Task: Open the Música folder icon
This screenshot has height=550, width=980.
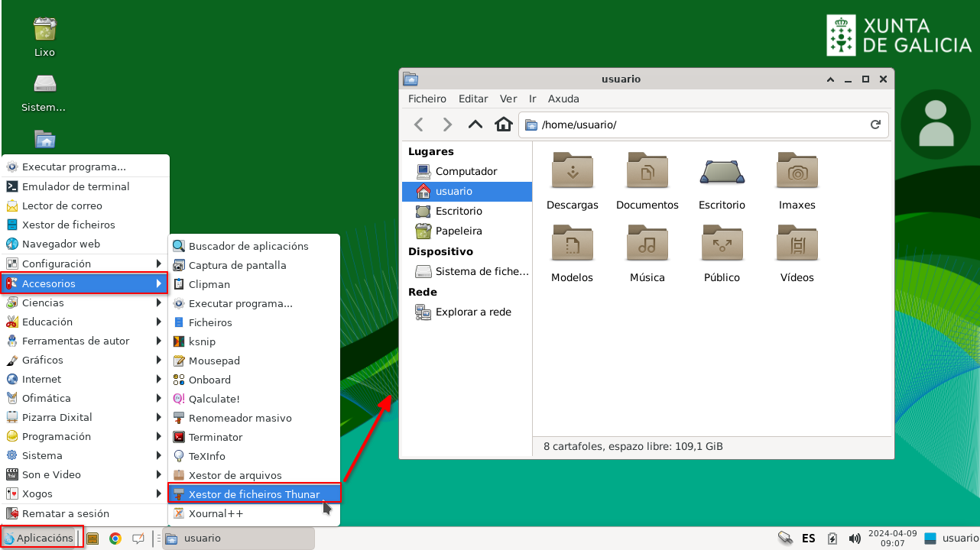Action: (647, 243)
